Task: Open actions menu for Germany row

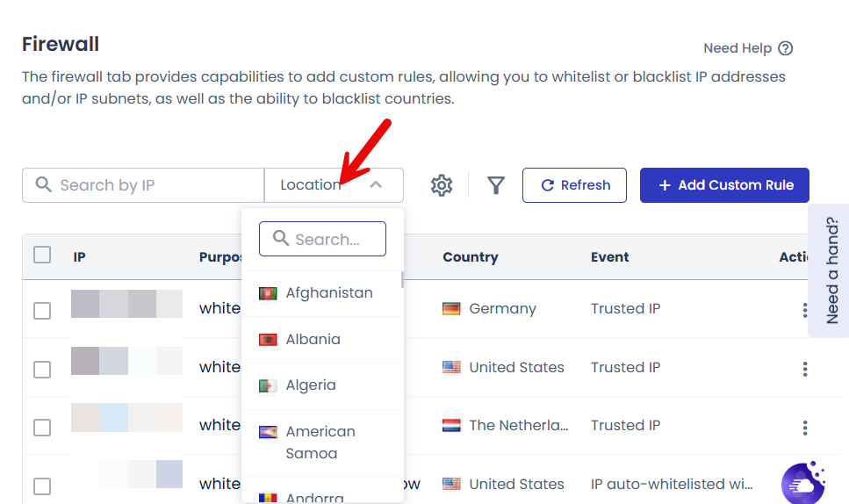Action: (805, 310)
